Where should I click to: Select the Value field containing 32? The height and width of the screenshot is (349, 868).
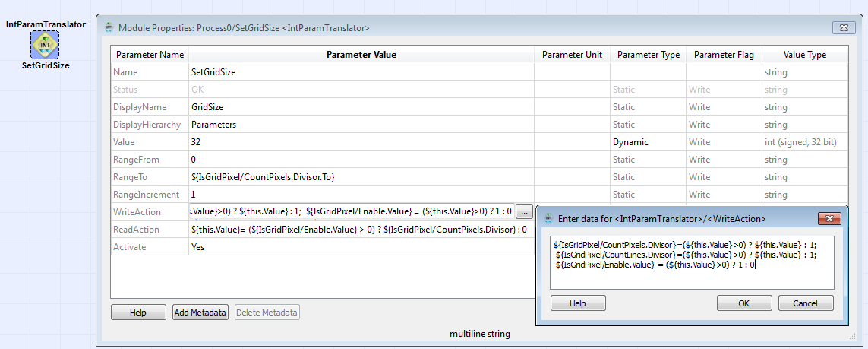coord(361,142)
